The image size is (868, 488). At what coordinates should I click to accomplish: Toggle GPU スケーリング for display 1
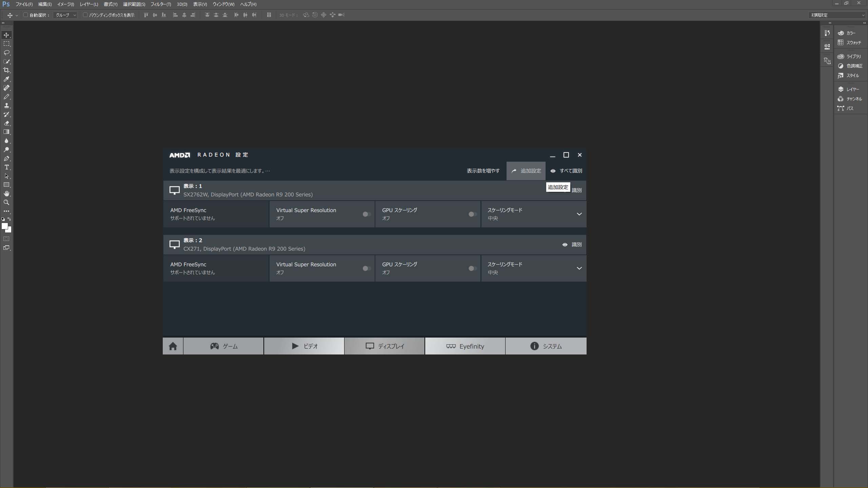coord(472,214)
